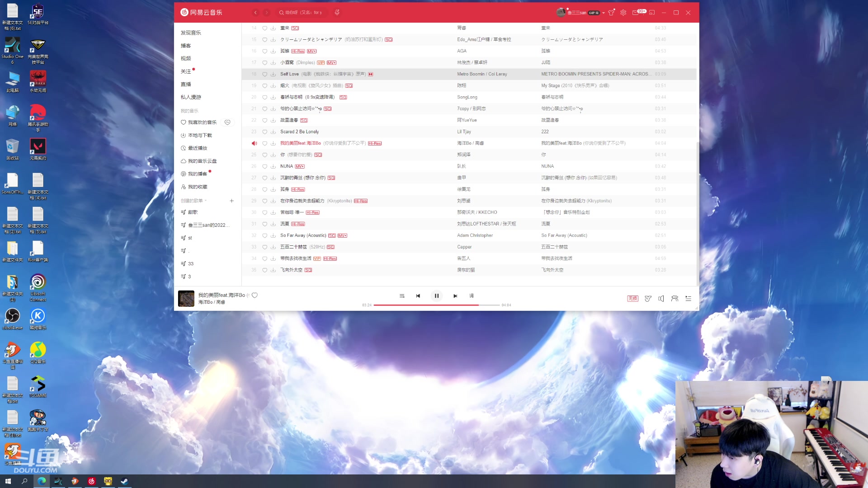Open the listen together icon
868x488 pixels.
pos(675,298)
